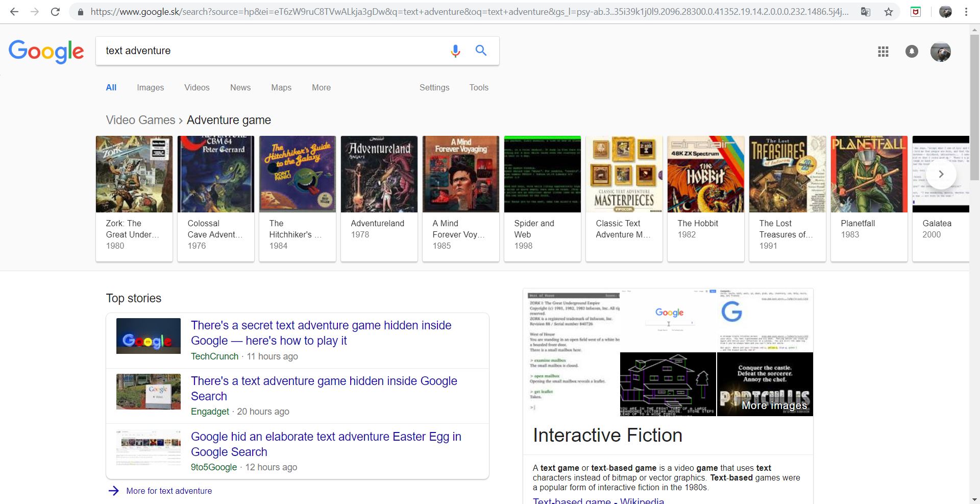Viewport: 980px width, 504px height.
Task: Open the Zork transcript image in panel
Action: [572, 352]
